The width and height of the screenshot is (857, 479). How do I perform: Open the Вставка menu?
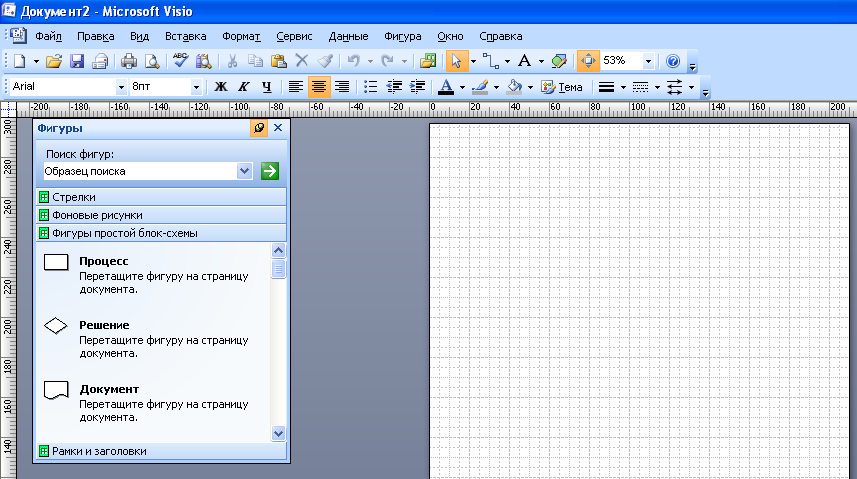pyautogui.click(x=186, y=36)
